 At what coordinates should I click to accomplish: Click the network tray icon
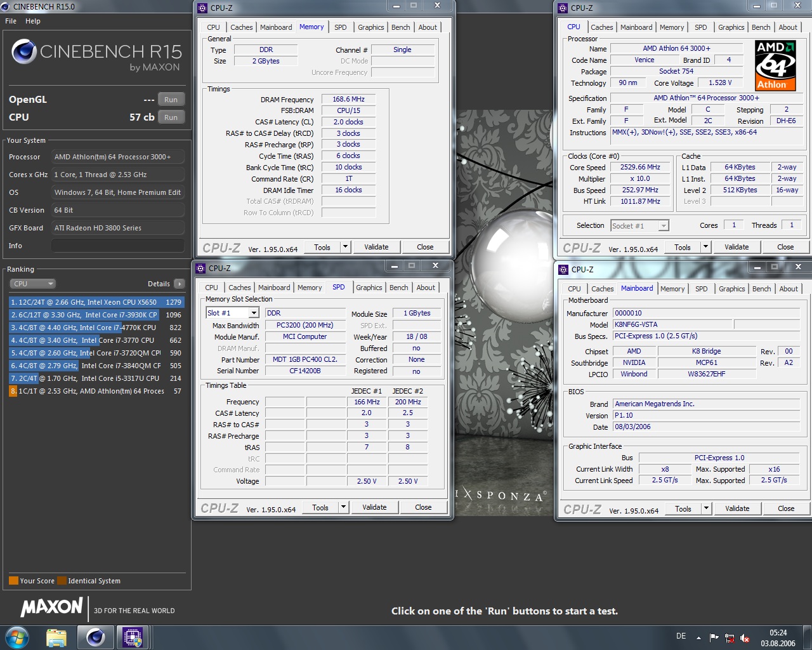click(x=730, y=637)
